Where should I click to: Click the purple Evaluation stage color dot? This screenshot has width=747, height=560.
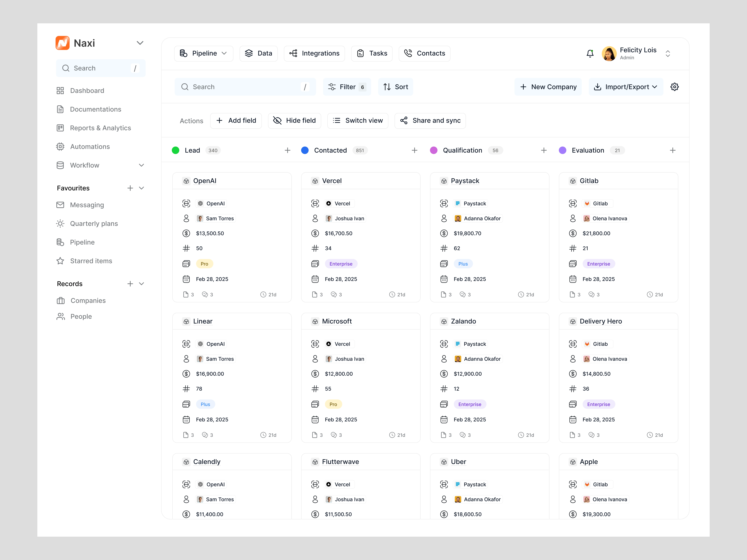(562, 150)
